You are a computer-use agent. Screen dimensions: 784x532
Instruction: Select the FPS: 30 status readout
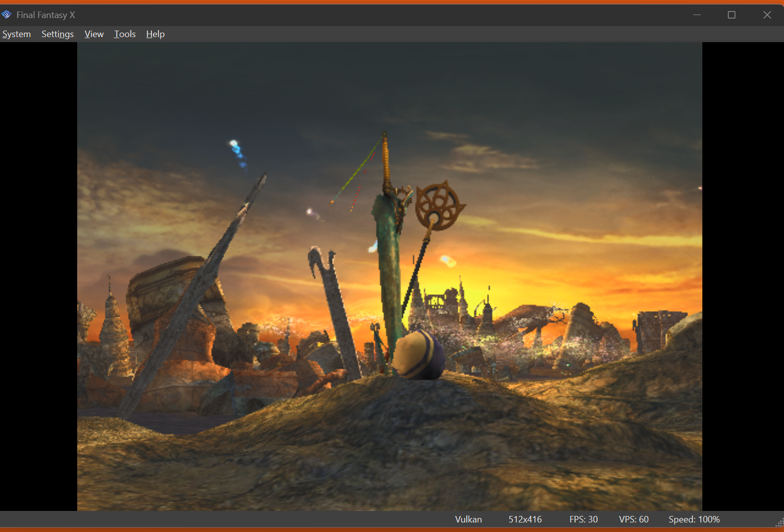(583, 519)
